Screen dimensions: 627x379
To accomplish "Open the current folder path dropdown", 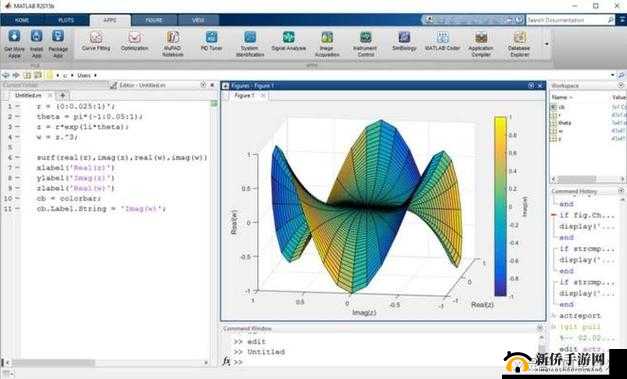I will tap(613, 75).
